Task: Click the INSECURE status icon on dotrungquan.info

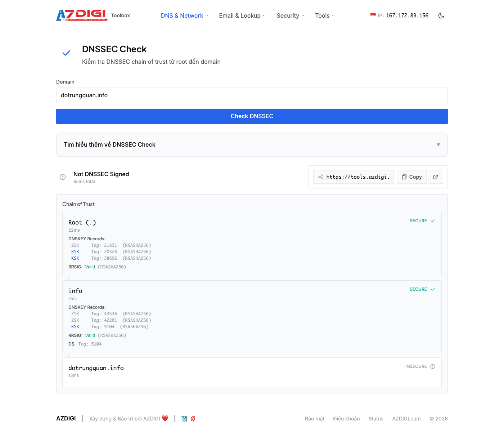Action: click(433, 366)
